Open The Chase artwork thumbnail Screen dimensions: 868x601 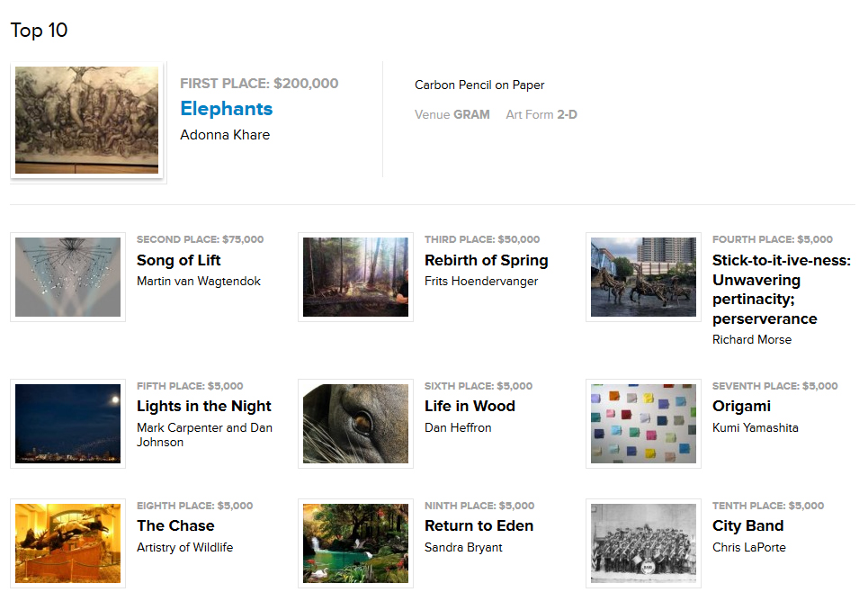point(67,543)
